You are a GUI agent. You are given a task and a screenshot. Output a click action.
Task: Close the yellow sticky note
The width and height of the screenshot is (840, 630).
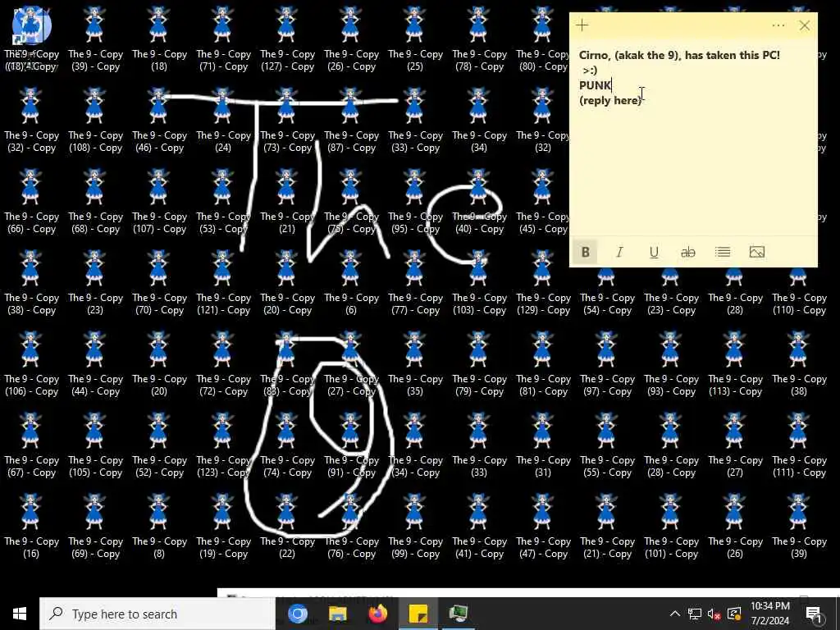[x=804, y=25]
